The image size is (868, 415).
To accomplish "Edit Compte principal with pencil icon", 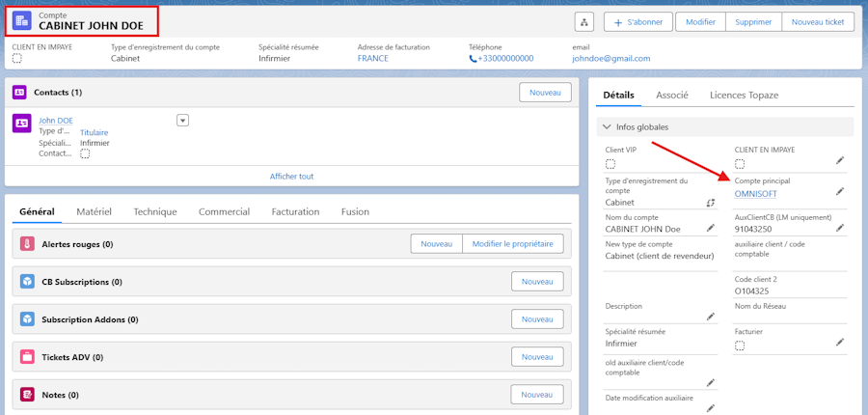I will tap(840, 191).
